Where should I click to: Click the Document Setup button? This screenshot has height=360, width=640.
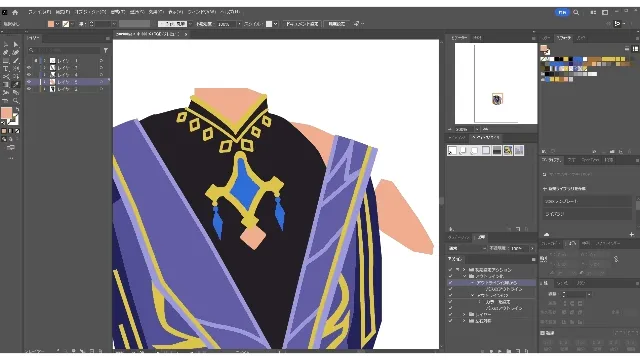302,24
